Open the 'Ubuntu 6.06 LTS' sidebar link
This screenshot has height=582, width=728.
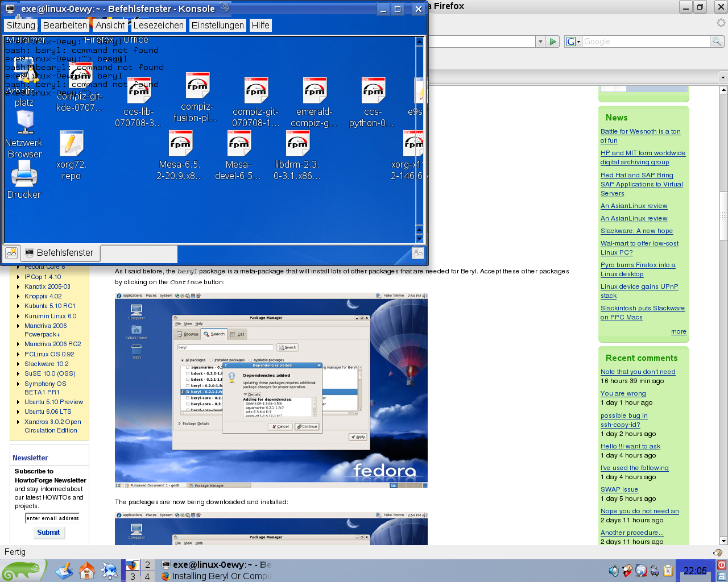point(48,411)
